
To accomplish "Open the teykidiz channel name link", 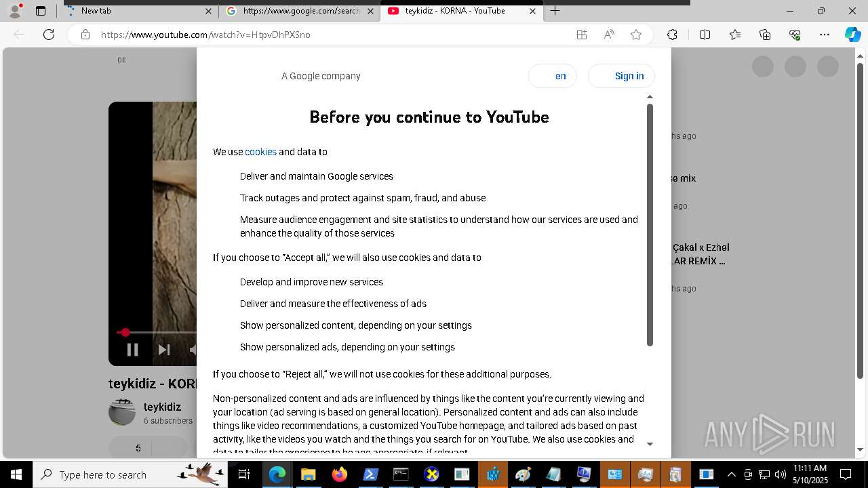I will (x=162, y=407).
